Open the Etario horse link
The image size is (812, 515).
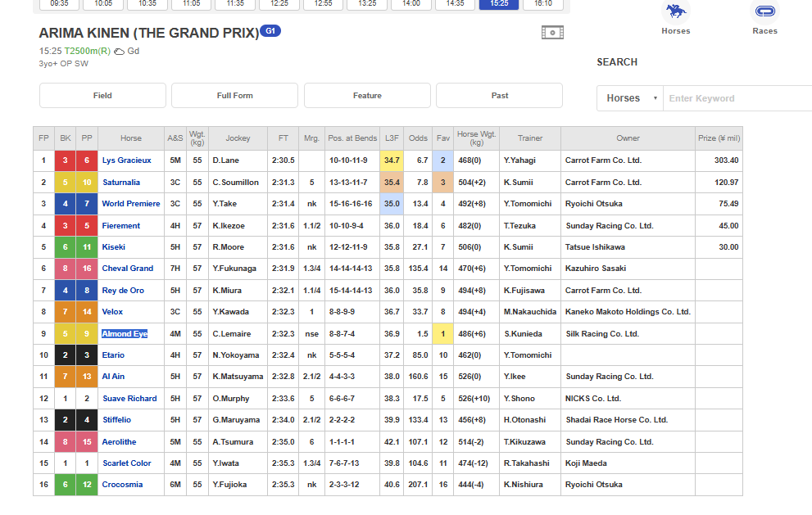click(x=113, y=355)
